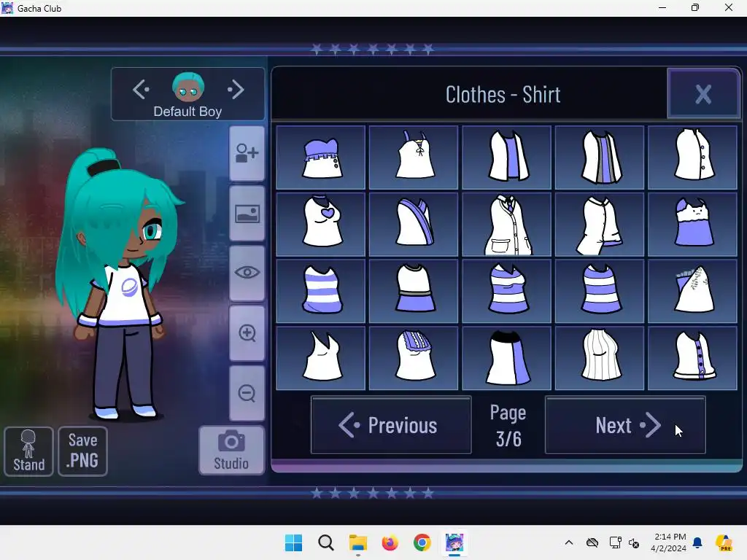Screen dimensions: 747x560
Task: Launch Firefox from taskbar
Action: coord(390,542)
